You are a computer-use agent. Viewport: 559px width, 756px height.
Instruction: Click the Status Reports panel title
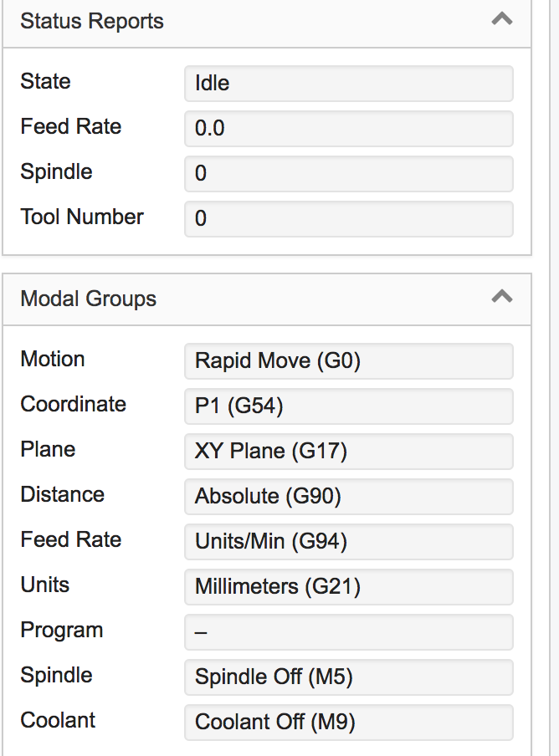[92, 21]
